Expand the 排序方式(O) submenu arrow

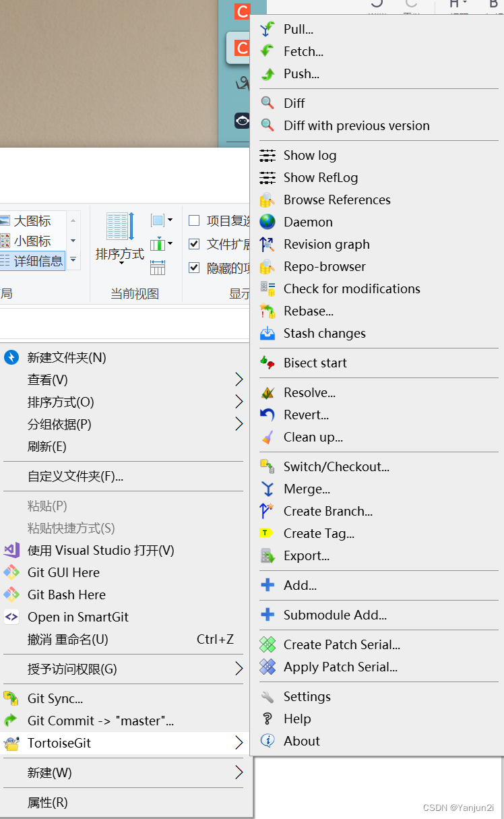(x=239, y=402)
